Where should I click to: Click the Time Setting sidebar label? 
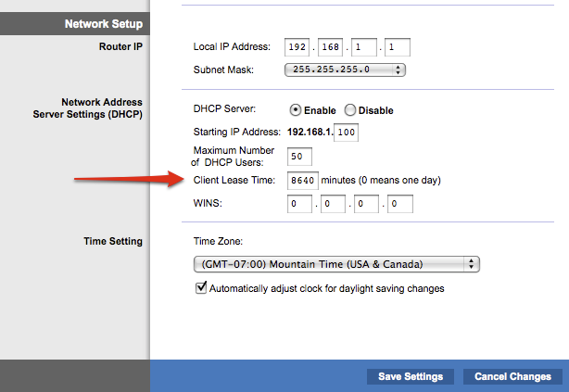111,242
